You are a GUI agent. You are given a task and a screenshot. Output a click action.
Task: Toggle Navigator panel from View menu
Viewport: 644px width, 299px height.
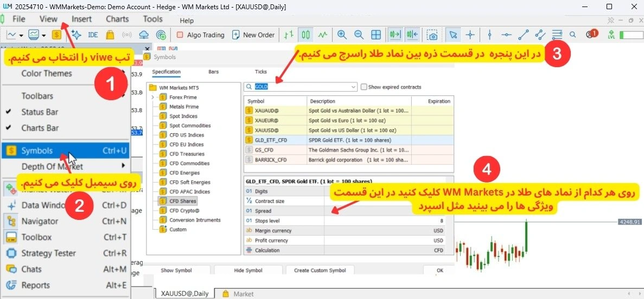pos(66,221)
